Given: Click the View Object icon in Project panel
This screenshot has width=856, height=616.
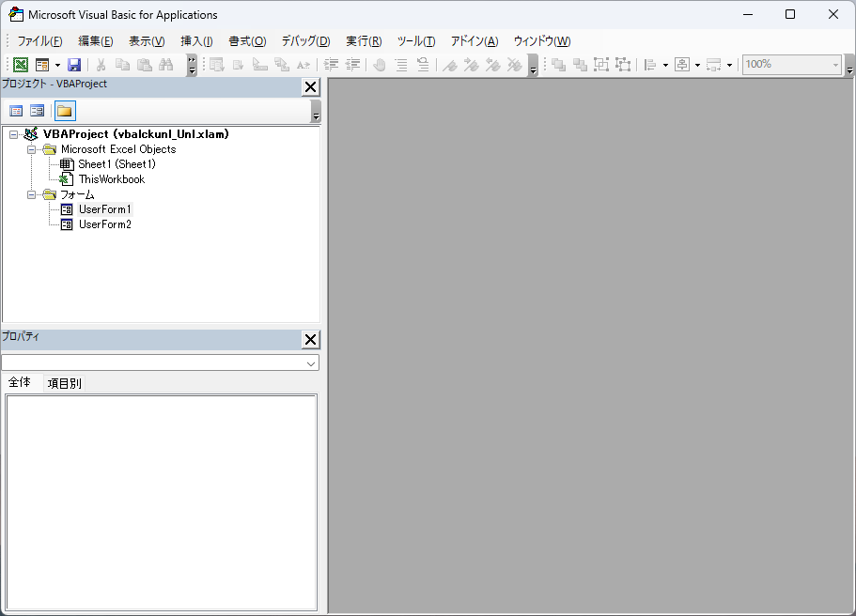Looking at the screenshot, I should click(37, 111).
